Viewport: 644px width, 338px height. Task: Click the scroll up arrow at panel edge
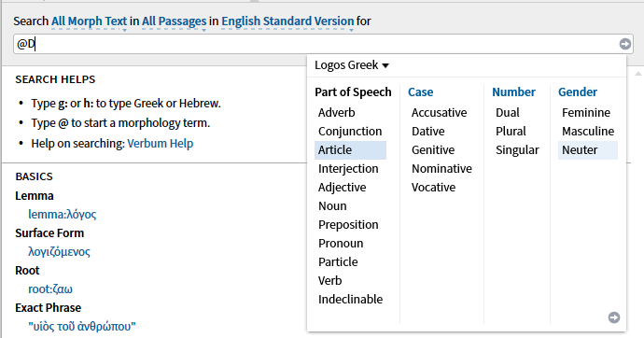point(637,74)
